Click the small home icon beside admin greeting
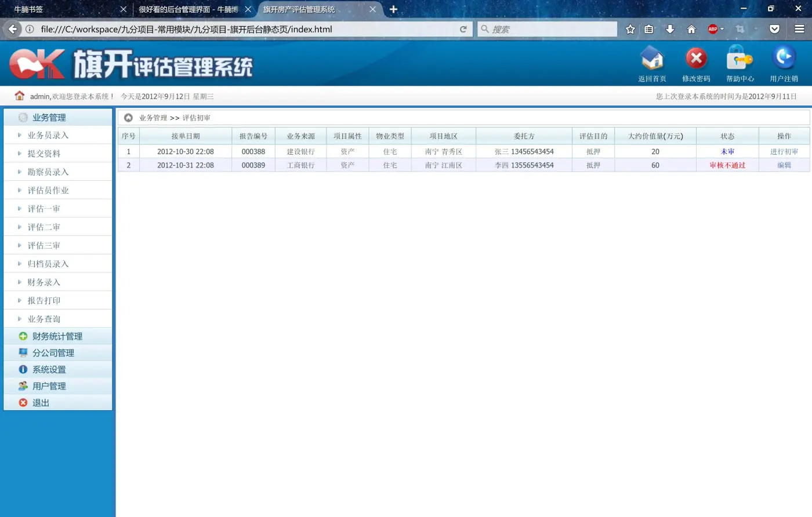The image size is (812, 517). (20, 96)
